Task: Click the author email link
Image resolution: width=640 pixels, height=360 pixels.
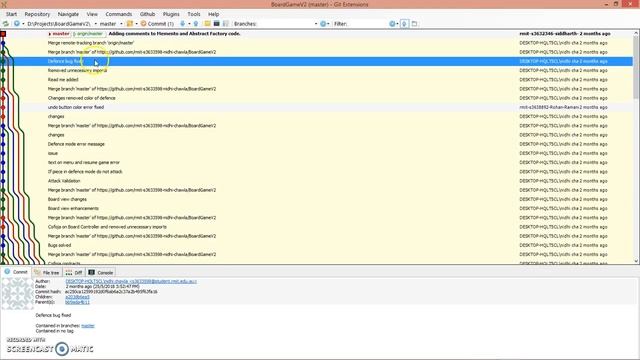Action: tap(131, 281)
